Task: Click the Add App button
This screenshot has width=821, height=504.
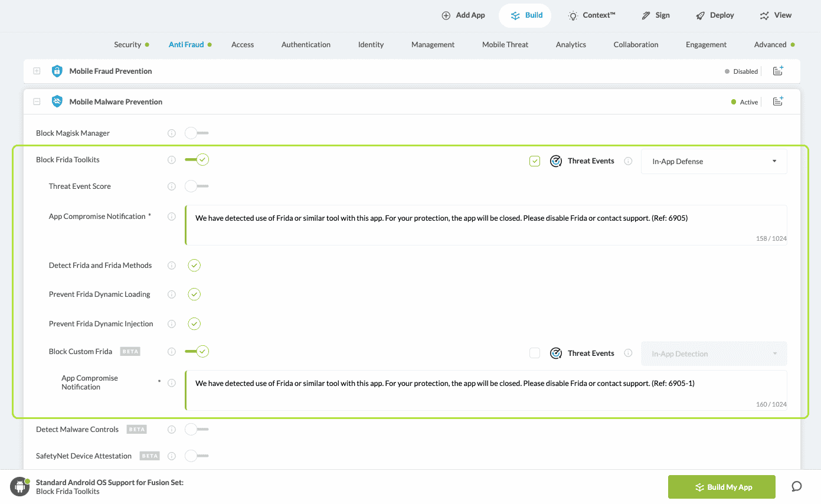Action: (463, 15)
